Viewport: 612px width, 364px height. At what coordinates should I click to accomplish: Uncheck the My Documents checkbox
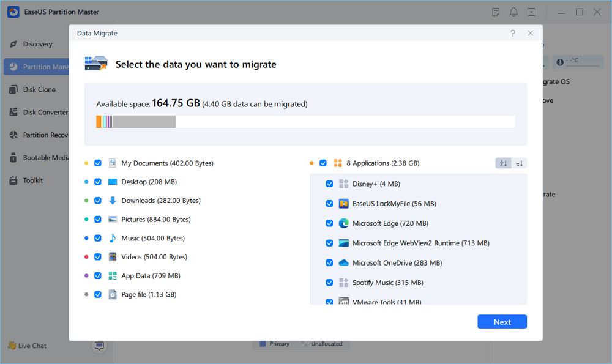click(98, 163)
